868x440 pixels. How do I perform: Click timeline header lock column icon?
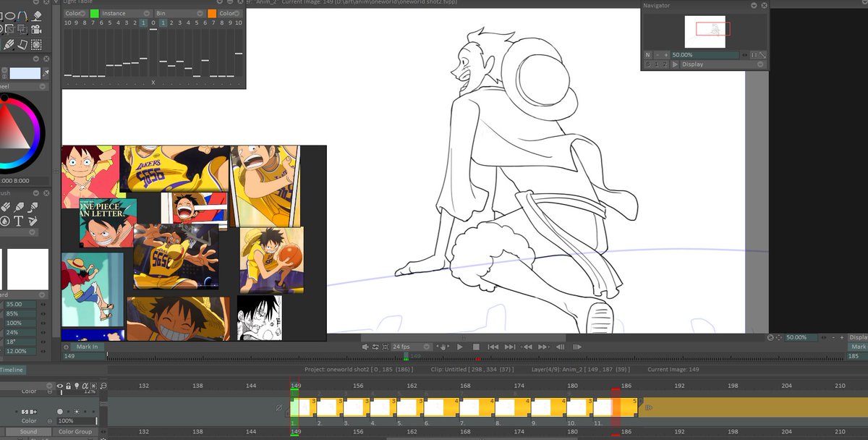tap(68, 386)
